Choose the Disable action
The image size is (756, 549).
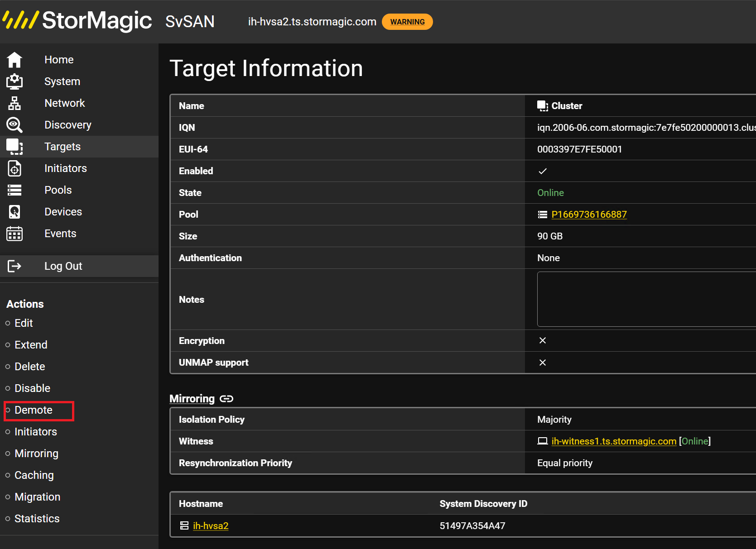32,388
